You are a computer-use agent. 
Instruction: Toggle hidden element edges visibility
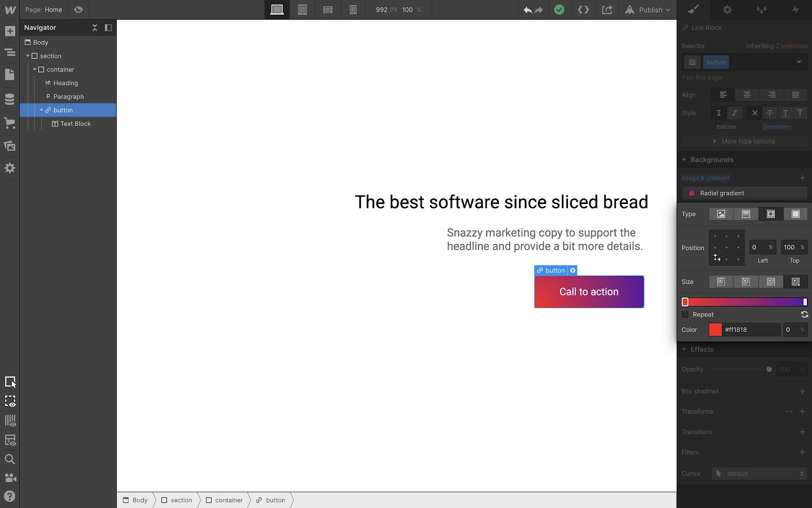click(x=10, y=401)
